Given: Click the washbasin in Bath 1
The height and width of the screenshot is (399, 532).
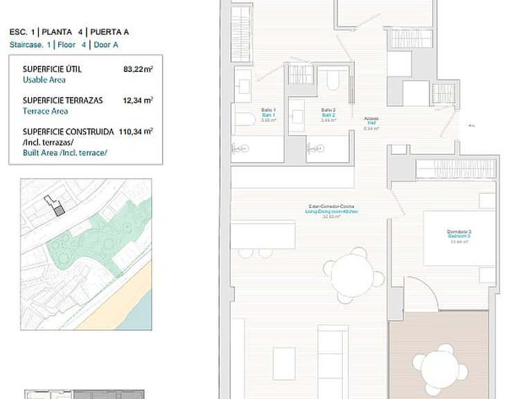Looking at the screenshot, I should click(244, 86).
